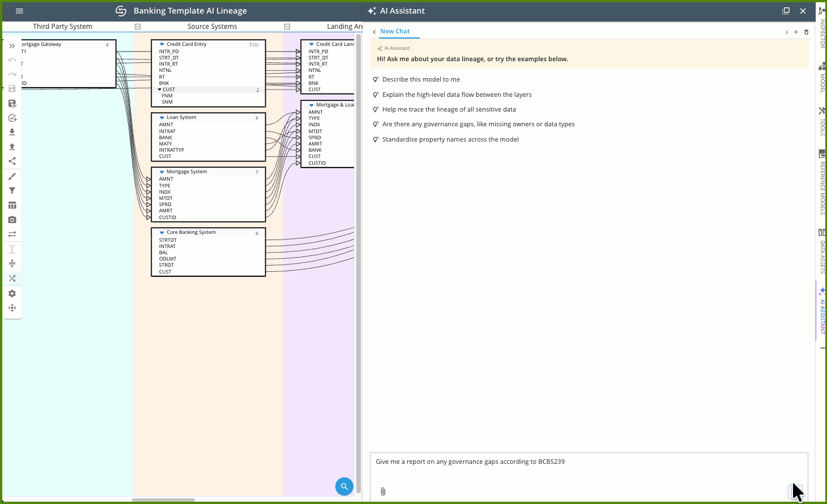Open toolbar Settings via the gear icon
Image resolution: width=827 pixels, height=504 pixels.
coord(12,293)
